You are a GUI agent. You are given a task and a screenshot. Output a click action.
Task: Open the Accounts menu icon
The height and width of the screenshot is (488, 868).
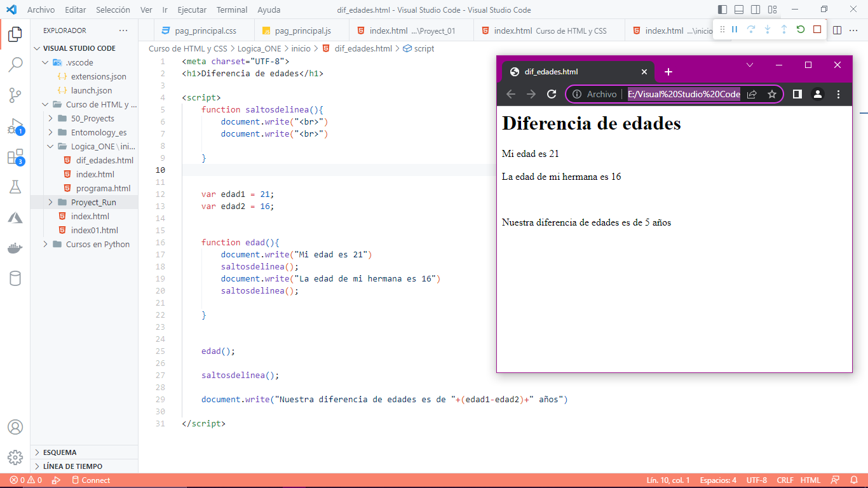pos(15,427)
